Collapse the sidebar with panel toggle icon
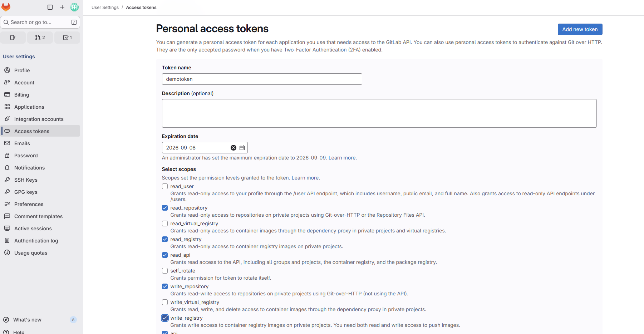The image size is (644, 334). (50, 7)
